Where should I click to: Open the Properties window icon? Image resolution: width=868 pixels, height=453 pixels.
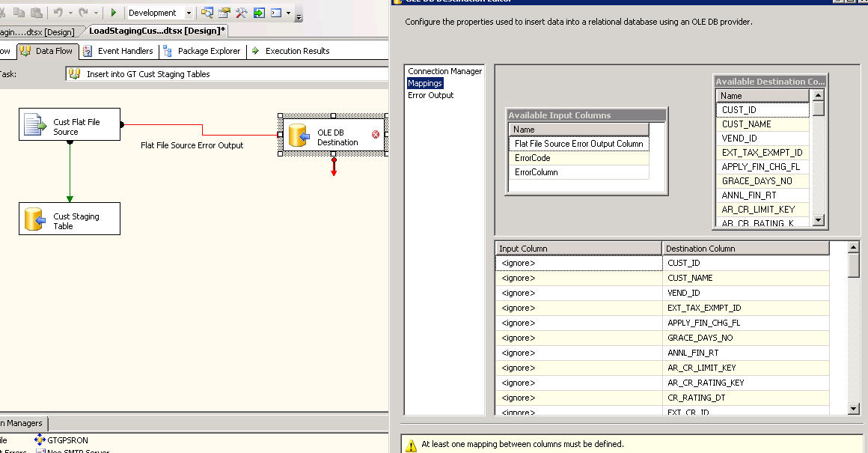(224, 12)
